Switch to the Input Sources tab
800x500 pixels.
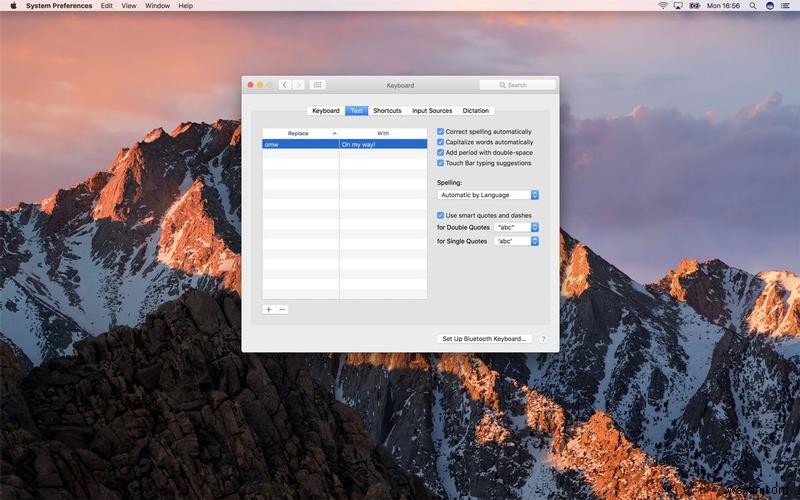pos(432,111)
